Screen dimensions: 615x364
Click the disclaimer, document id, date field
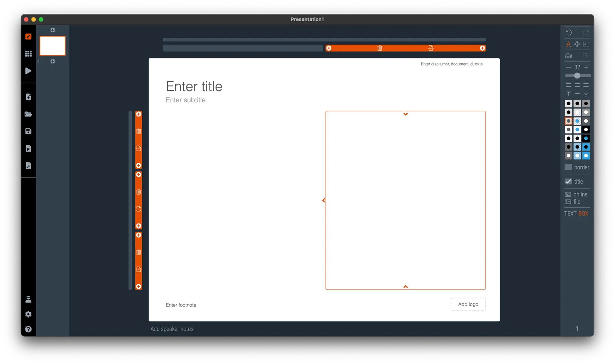[x=452, y=64]
